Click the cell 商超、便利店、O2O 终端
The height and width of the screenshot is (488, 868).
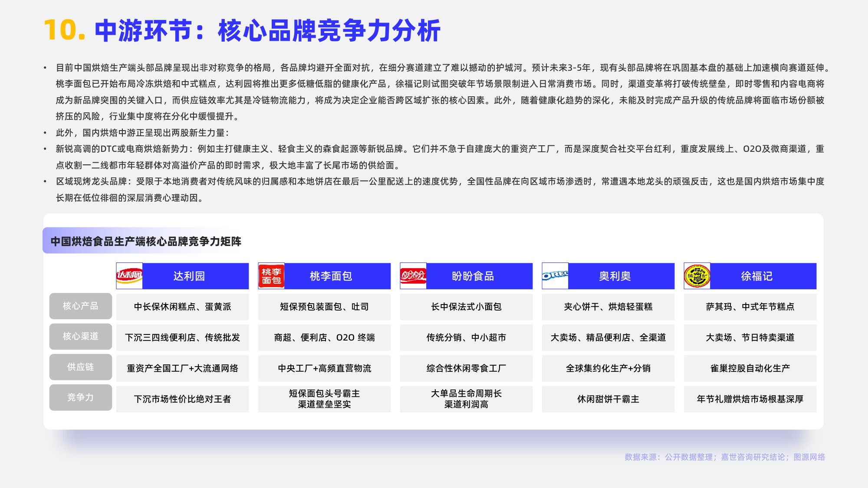coord(324,337)
